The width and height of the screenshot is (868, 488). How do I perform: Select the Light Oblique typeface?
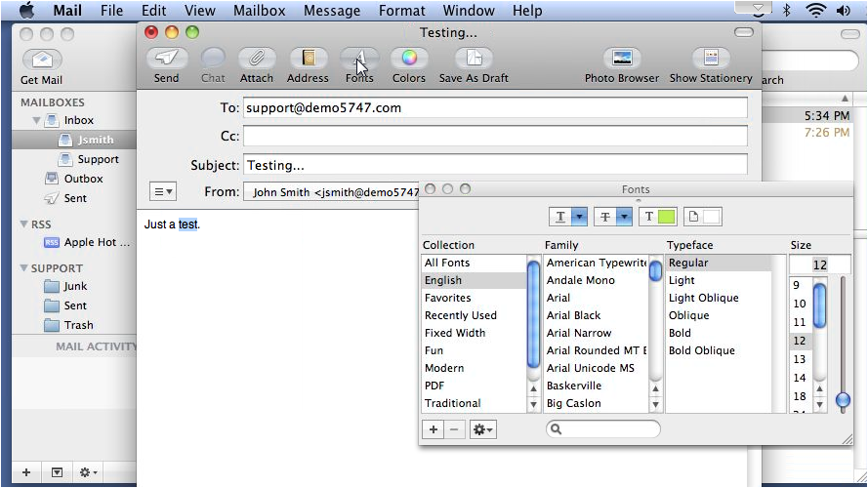(x=719, y=298)
